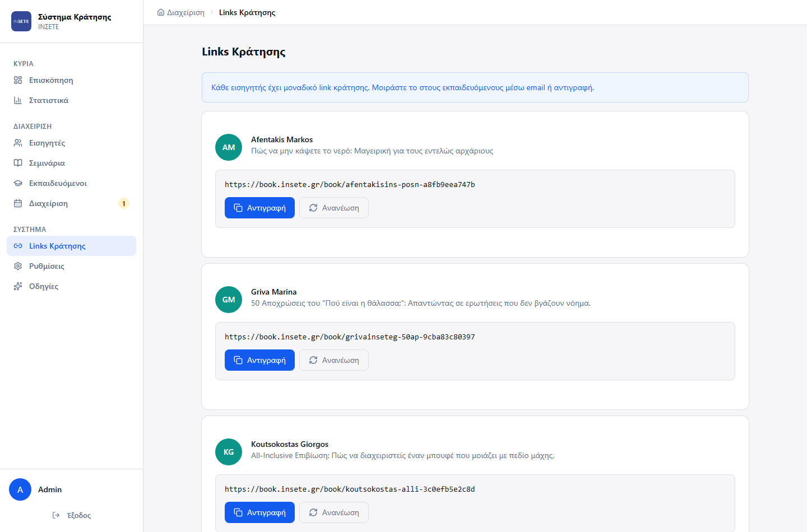Click seminar title 'All-Inclusive Επιβίωση'
This screenshot has width=807, height=532.
[x=403, y=455]
